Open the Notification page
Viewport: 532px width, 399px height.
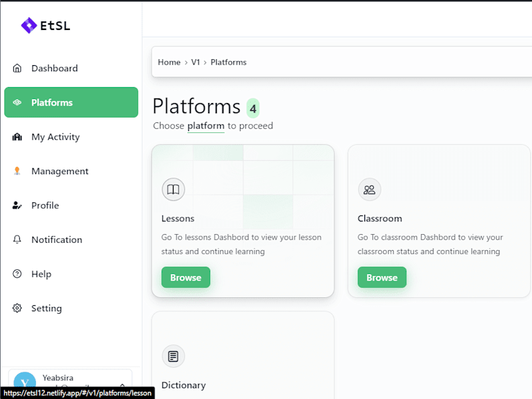pos(71,239)
